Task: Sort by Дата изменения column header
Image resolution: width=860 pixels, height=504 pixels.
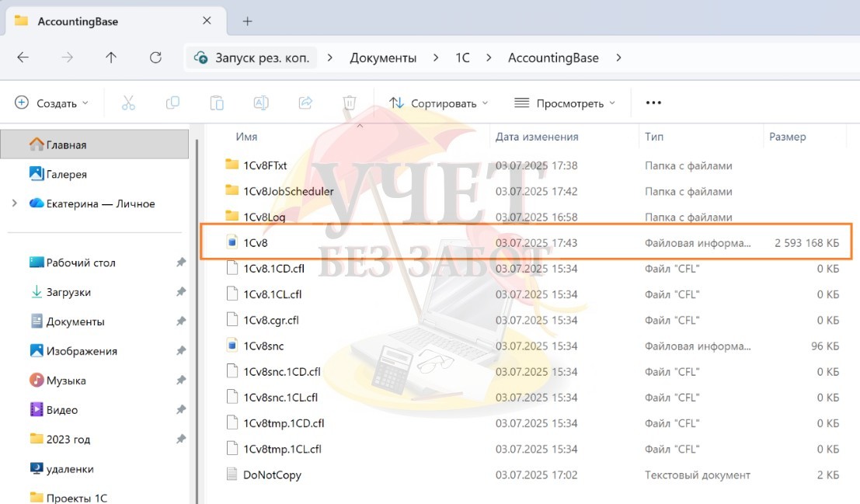Action: [x=537, y=137]
